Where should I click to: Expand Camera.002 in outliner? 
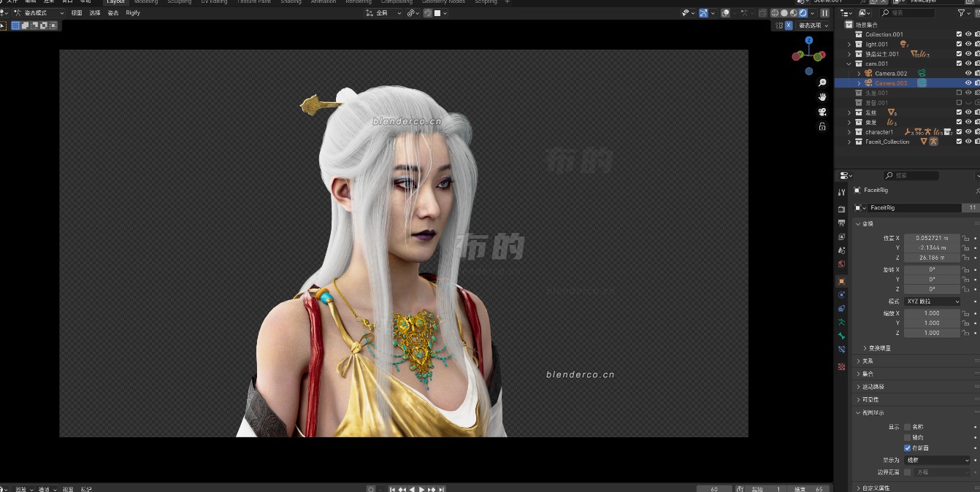tap(859, 74)
